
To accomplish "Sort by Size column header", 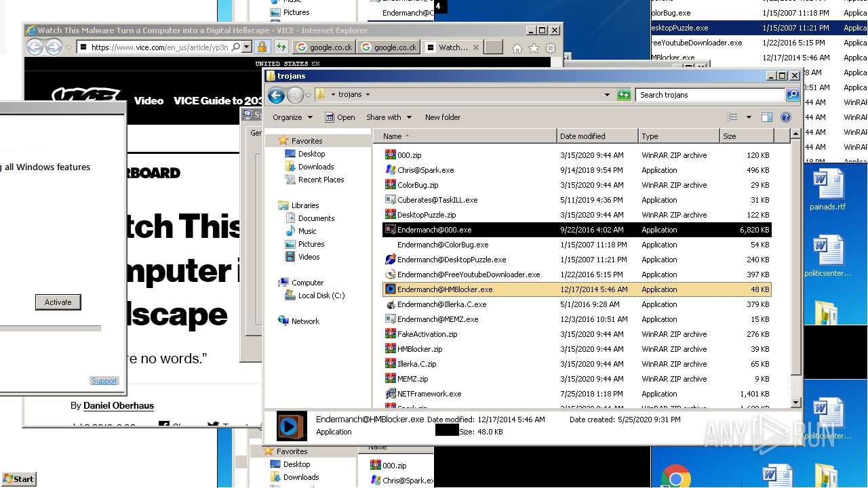I will click(x=746, y=136).
